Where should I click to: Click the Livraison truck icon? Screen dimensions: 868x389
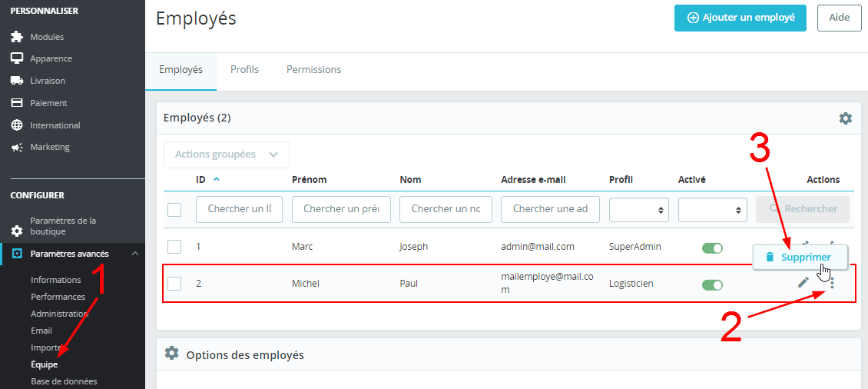(16, 81)
